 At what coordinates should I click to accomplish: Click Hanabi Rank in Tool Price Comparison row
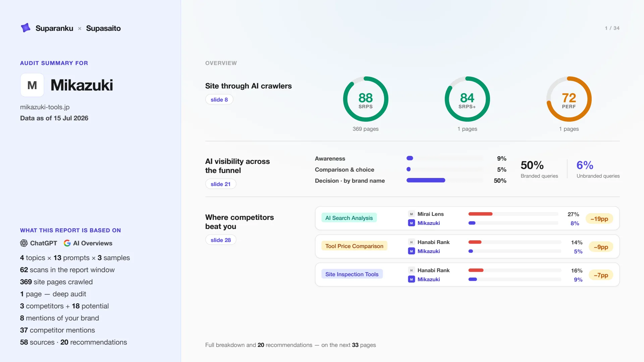click(433, 242)
